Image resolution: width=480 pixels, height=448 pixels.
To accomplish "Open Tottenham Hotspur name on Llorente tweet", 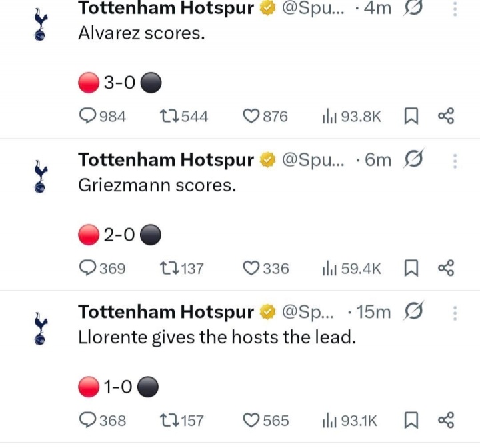I will 166,312.
